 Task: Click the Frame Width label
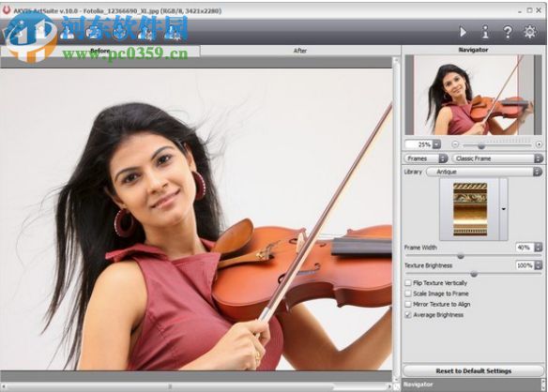420,248
